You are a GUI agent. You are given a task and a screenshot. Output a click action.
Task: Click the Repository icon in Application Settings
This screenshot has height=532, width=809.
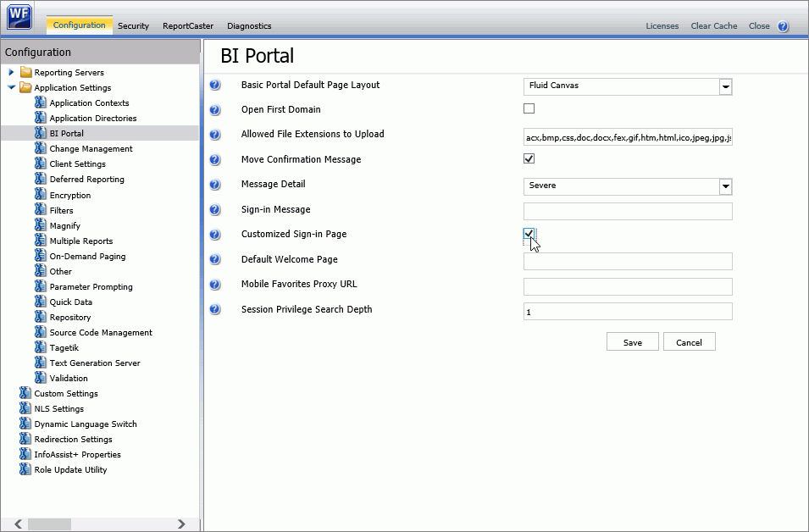40,317
